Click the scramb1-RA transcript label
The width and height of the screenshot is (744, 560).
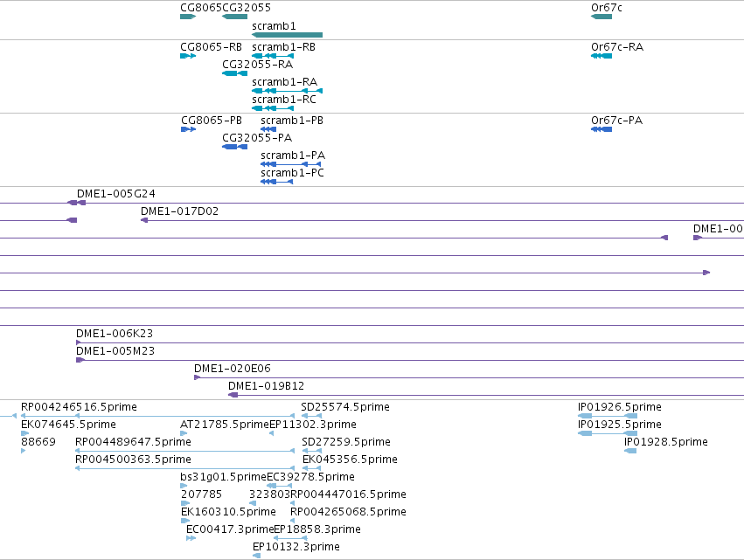[x=285, y=82]
